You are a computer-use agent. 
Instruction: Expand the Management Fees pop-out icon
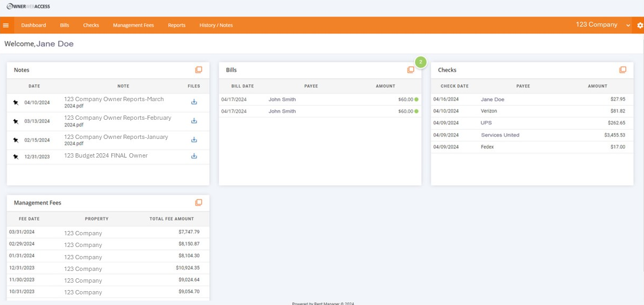click(x=199, y=202)
